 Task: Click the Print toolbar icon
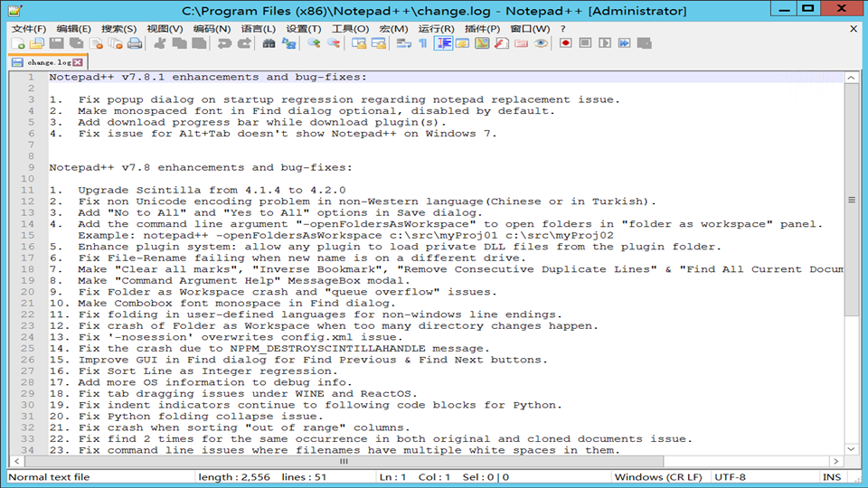click(x=135, y=43)
